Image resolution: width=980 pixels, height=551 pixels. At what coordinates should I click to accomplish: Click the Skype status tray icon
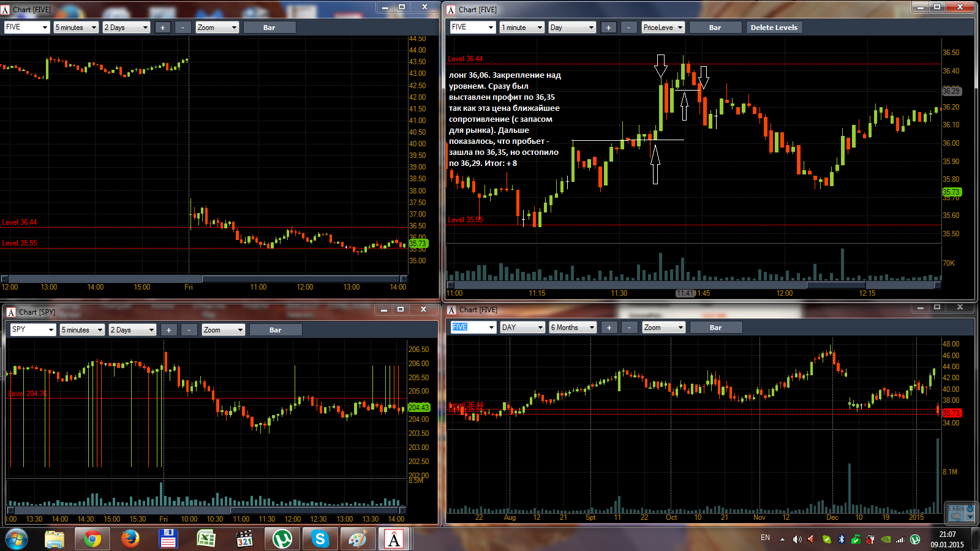(827, 539)
